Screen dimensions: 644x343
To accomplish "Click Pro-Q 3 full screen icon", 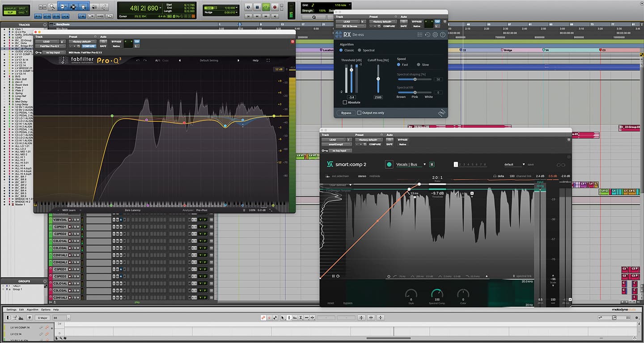I will 268,60.
